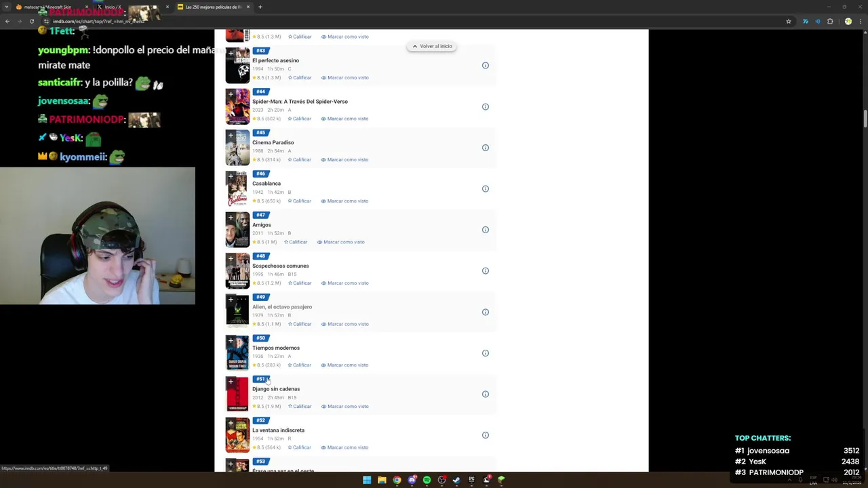Open Discord from the taskbar
The height and width of the screenshot is (488, 868).
(412, 480)
